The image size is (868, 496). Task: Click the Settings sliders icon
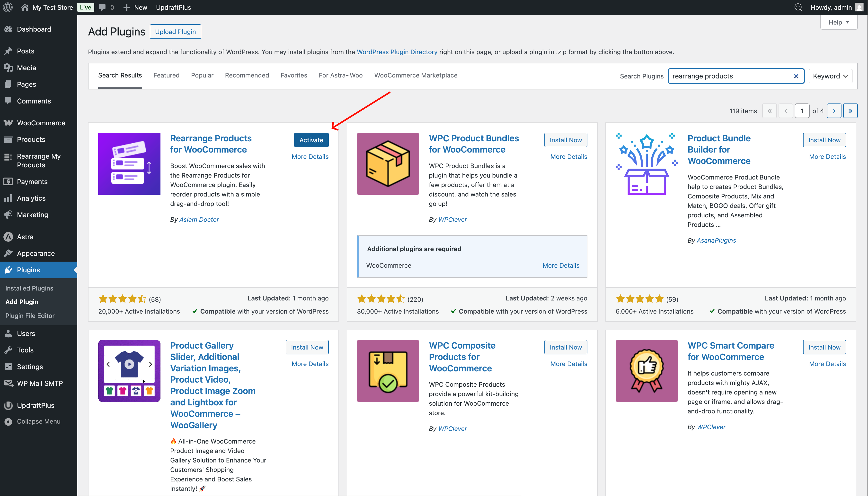[x=9, y=367]
